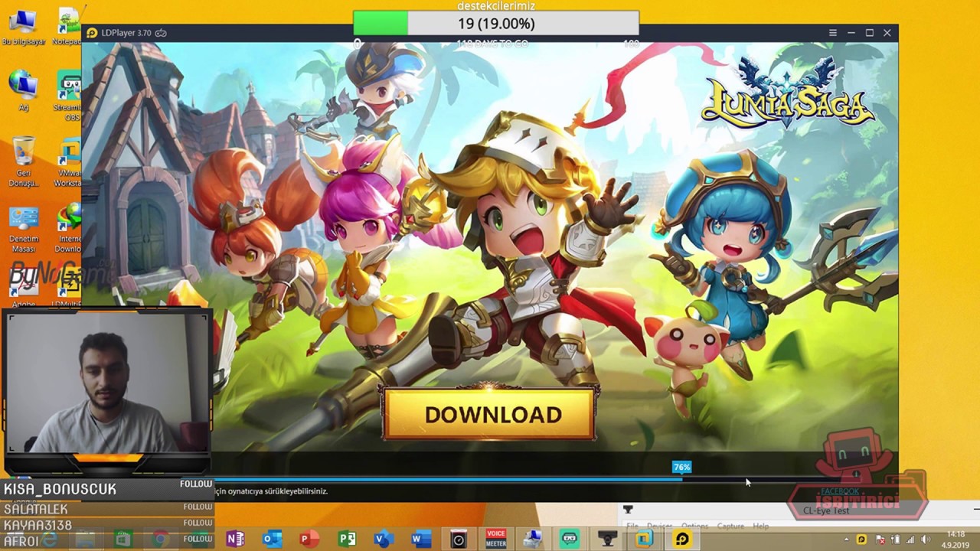Open OneNote from the taskbar
This screenshot has height=551, width=980.
[235, 539]
